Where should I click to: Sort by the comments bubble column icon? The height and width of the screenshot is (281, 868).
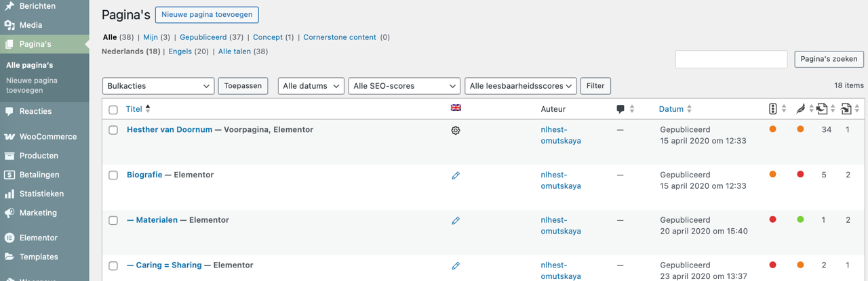tap(620, 109)
